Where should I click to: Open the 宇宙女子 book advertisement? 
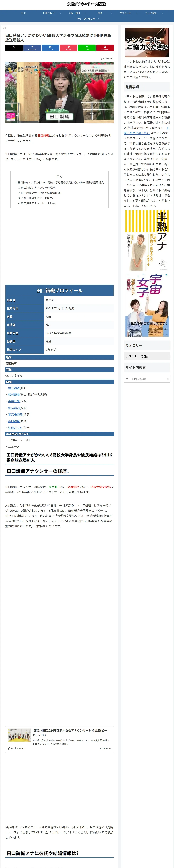coord(147,305)
